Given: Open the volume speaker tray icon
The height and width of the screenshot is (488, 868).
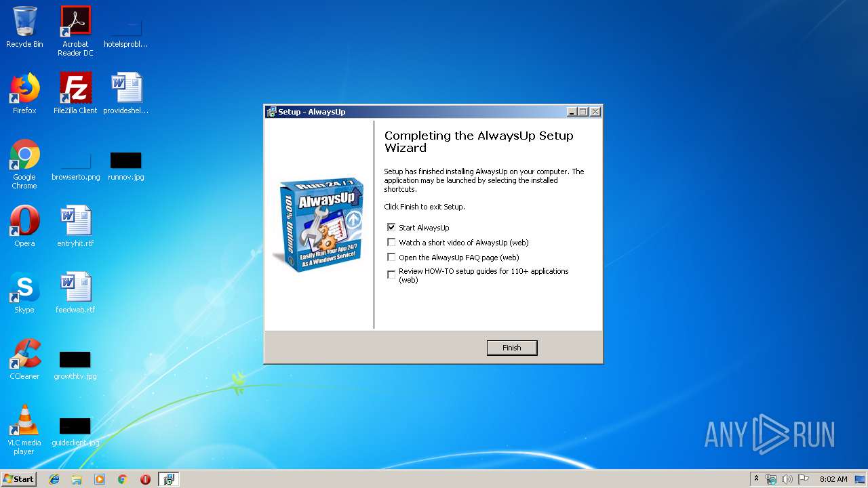Looking at the screenshot, I should point(787,479).
